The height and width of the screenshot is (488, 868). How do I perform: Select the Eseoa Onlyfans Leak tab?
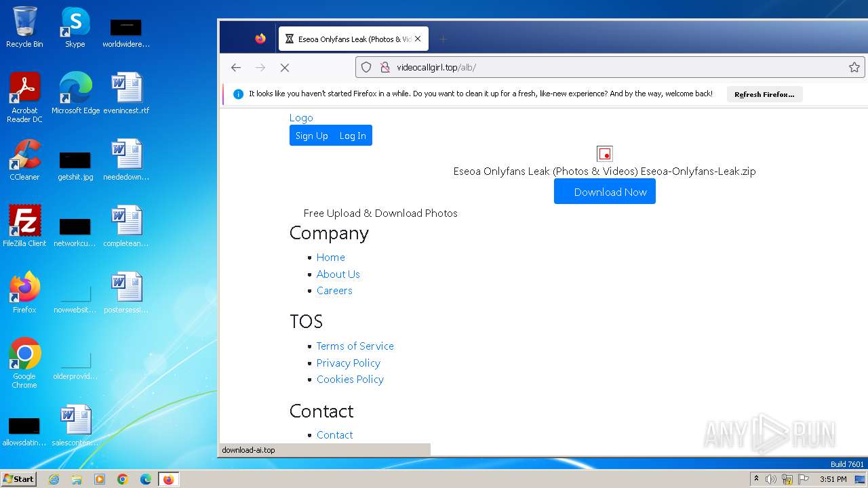pyautogui.click(x=353, y=39)
